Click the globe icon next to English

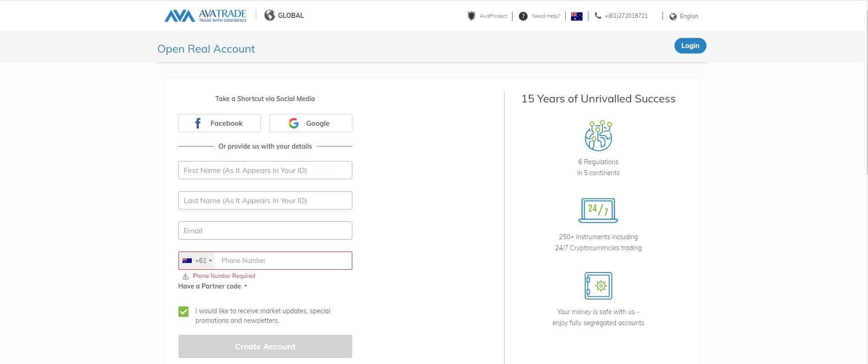pyautogui.click(x=673, y=16)
